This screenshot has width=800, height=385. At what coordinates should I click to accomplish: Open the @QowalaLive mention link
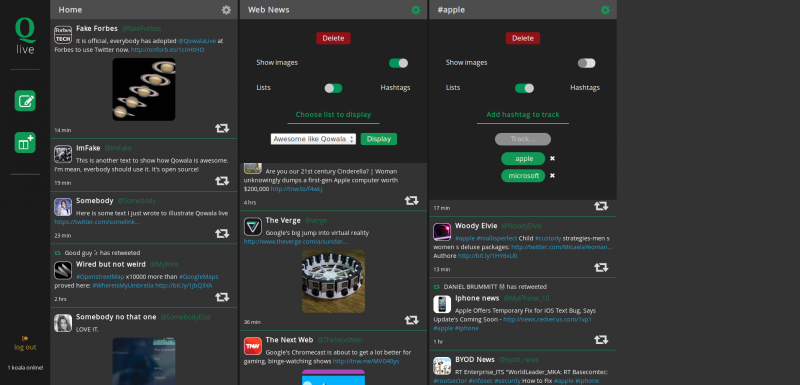[x=197, y=41]
